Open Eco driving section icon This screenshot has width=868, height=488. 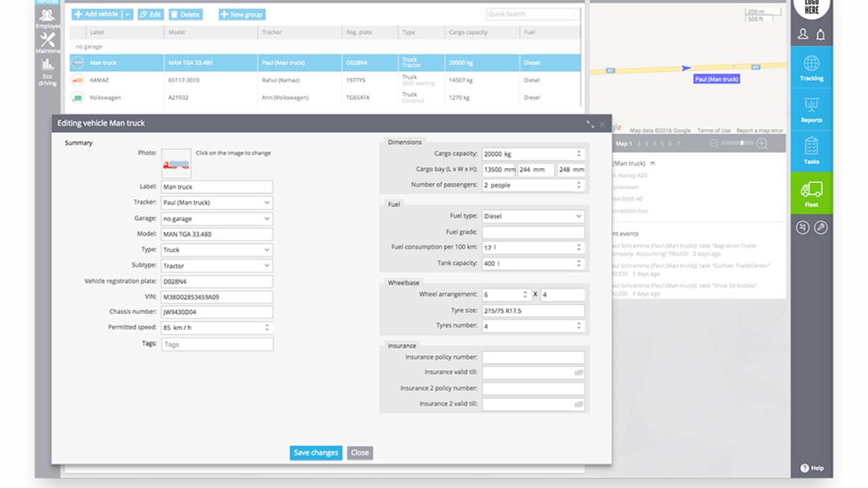pyautogui.click(x=47, y=69)
